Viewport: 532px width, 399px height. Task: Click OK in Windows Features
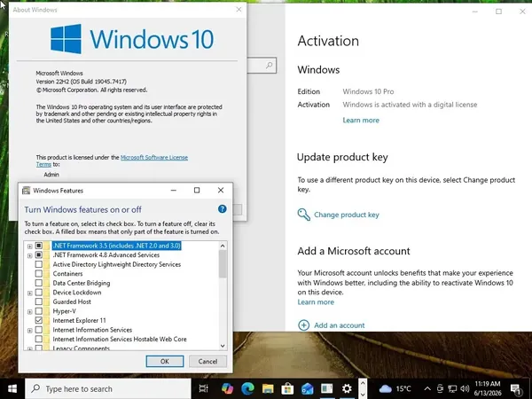pos(165,362)
